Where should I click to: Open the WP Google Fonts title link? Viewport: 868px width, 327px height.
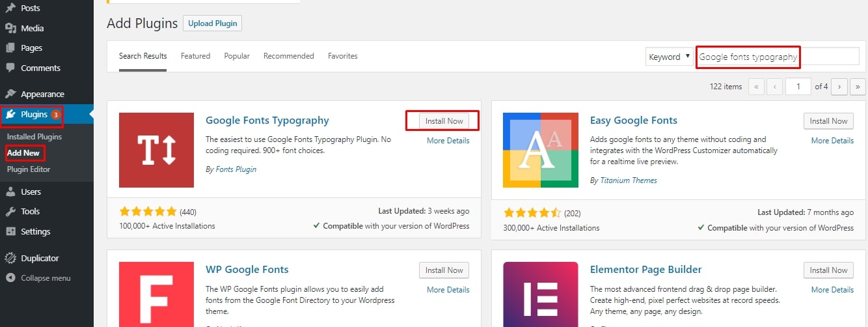pyautogui.click(x=247, y=270)
